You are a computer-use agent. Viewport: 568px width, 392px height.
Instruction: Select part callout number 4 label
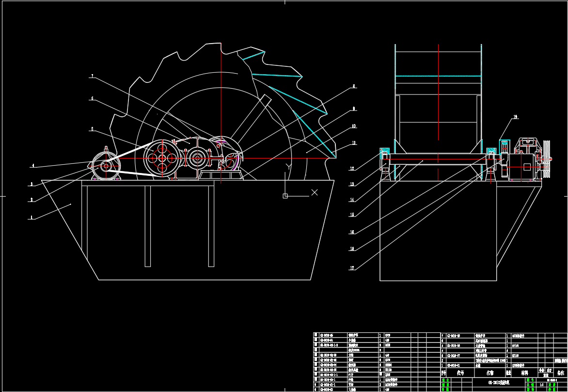tap(33, 166)
